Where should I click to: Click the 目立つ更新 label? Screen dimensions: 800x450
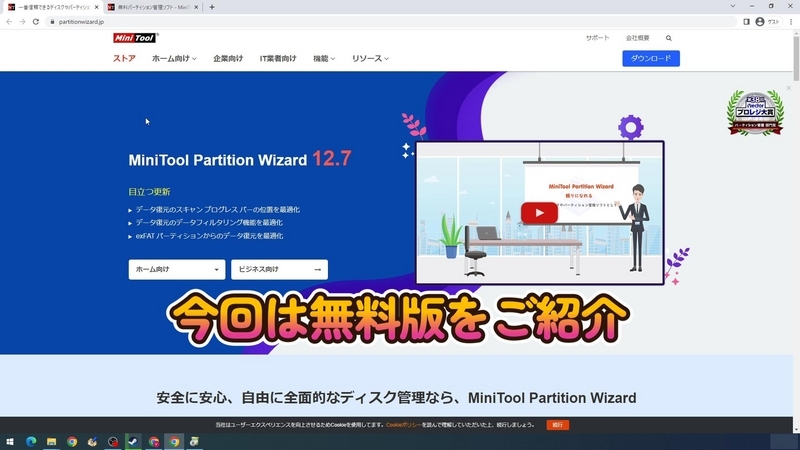pos(149,192)
